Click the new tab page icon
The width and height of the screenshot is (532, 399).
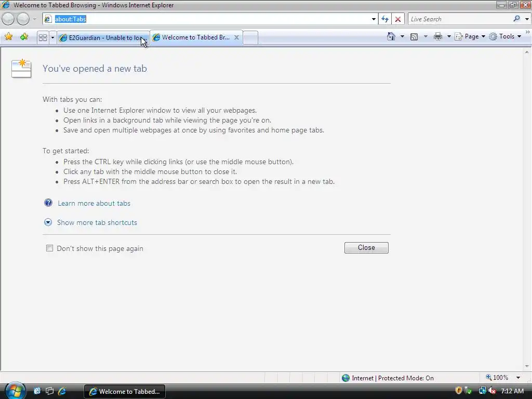(21, 68)
